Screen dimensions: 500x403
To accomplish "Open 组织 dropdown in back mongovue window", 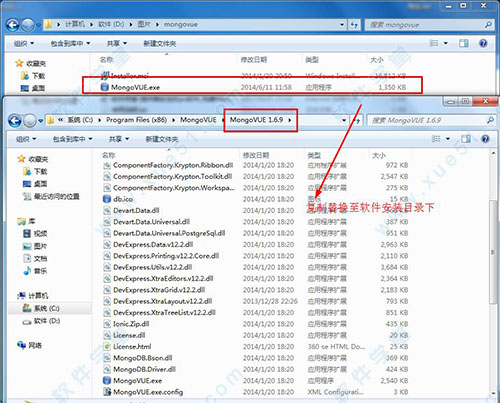I will tap(24, 43).
